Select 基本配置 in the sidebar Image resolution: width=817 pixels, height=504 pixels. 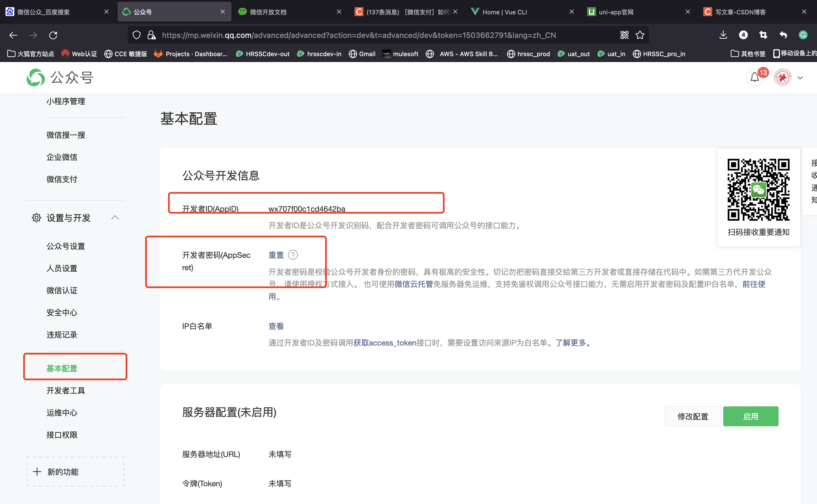(62, 368)
